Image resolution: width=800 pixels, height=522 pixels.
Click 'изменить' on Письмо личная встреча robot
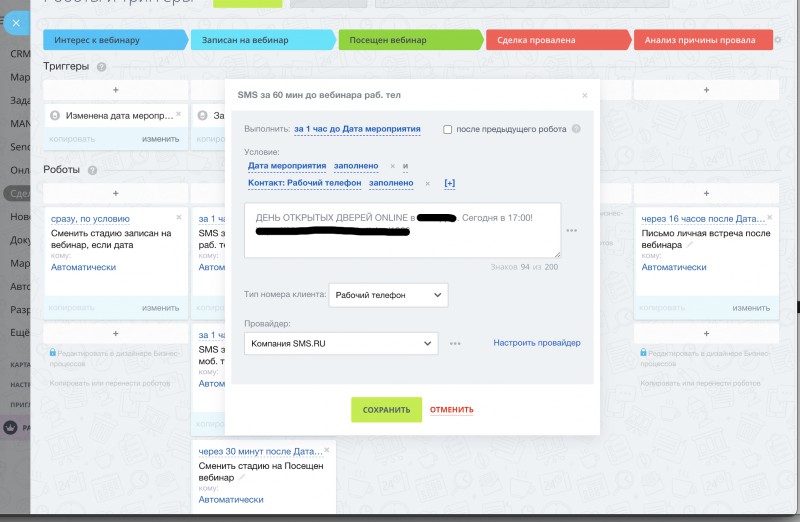click(751, 308)
